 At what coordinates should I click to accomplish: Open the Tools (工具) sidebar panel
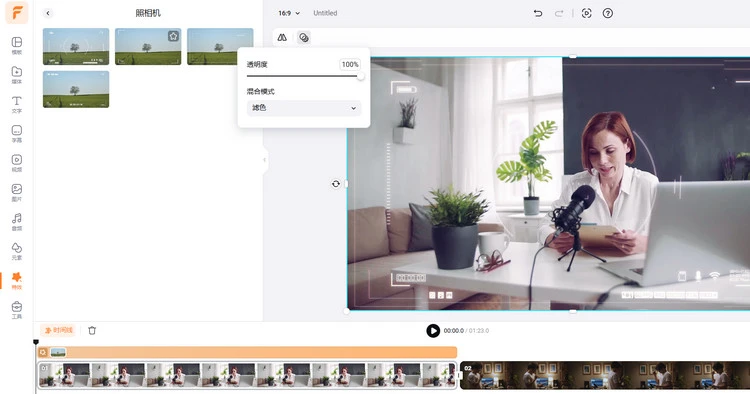[17, 310]
